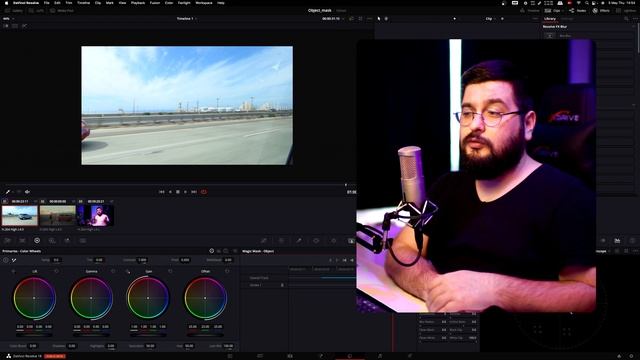The image size is (640, 360).
Task: Reset the Gain wheel
Action: coord(170,271)
